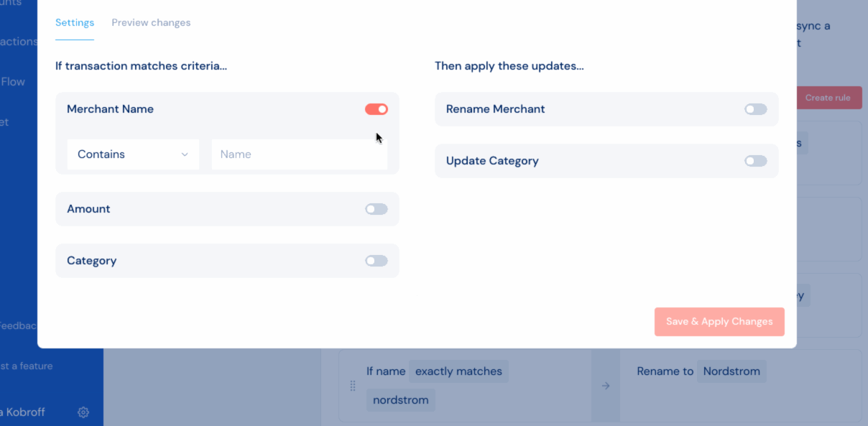The image size is (868, 426).
Task: Enable the Rename Merchant toggle
Action: click(755, 109)
